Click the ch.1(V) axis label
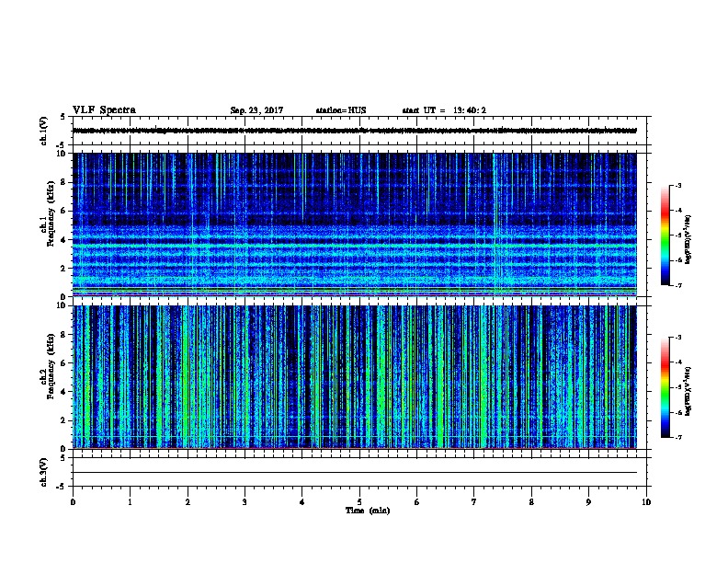Viewport: 728px width, 563px height. [43, 131]
